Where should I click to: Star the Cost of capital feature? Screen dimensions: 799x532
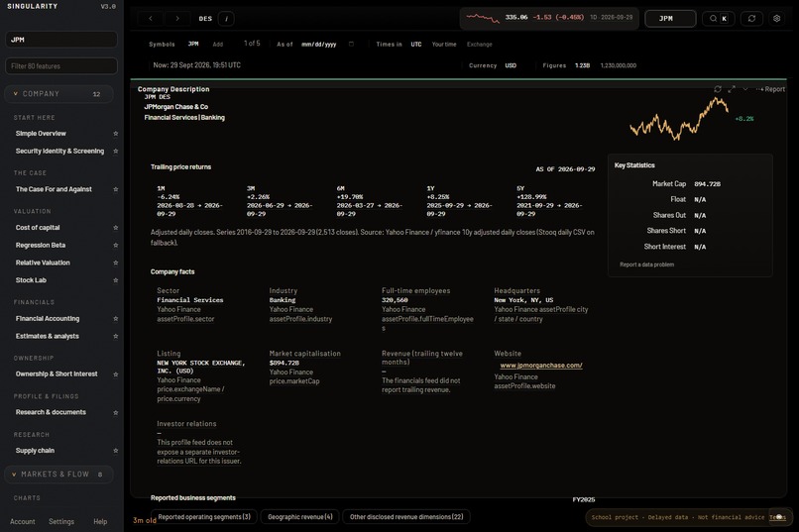click(116, 228)
